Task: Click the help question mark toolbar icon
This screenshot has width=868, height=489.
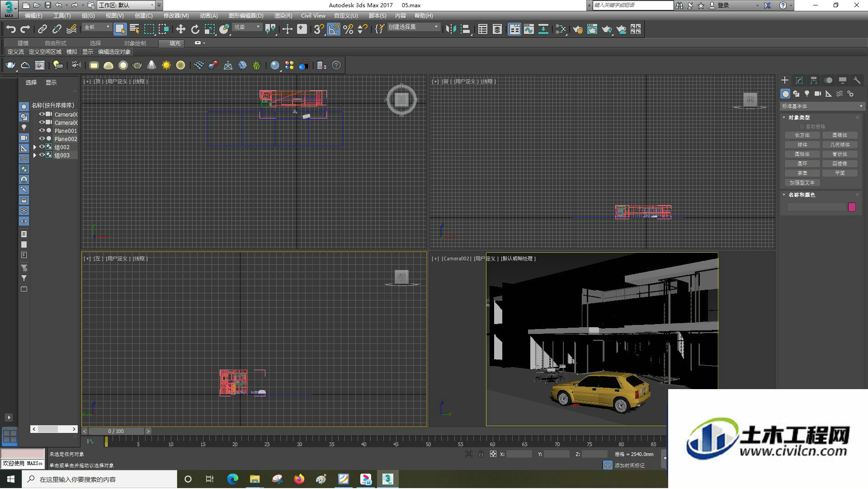Action: click(x=336, y=66)
